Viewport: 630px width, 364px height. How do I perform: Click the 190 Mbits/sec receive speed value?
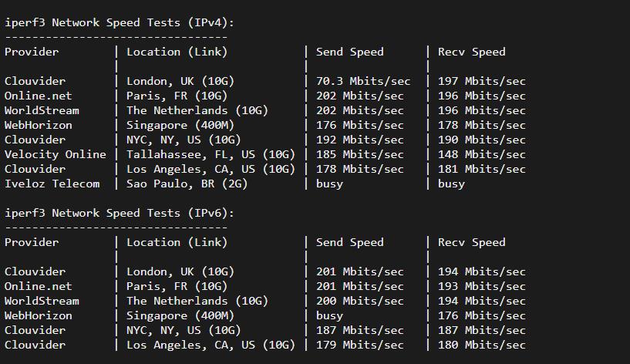(482, 140)
